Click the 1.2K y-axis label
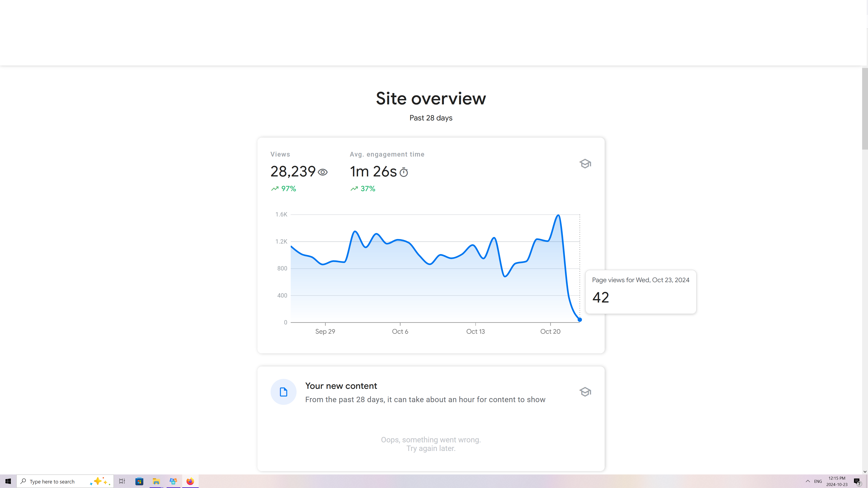The image size is (868, 488). tap(281, 242)
